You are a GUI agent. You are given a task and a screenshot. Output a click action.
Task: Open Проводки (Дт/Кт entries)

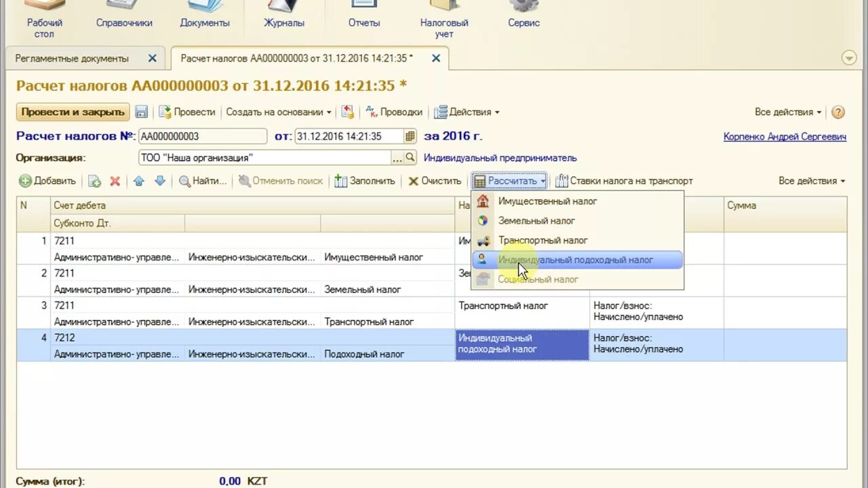click(x=393, y=112)
